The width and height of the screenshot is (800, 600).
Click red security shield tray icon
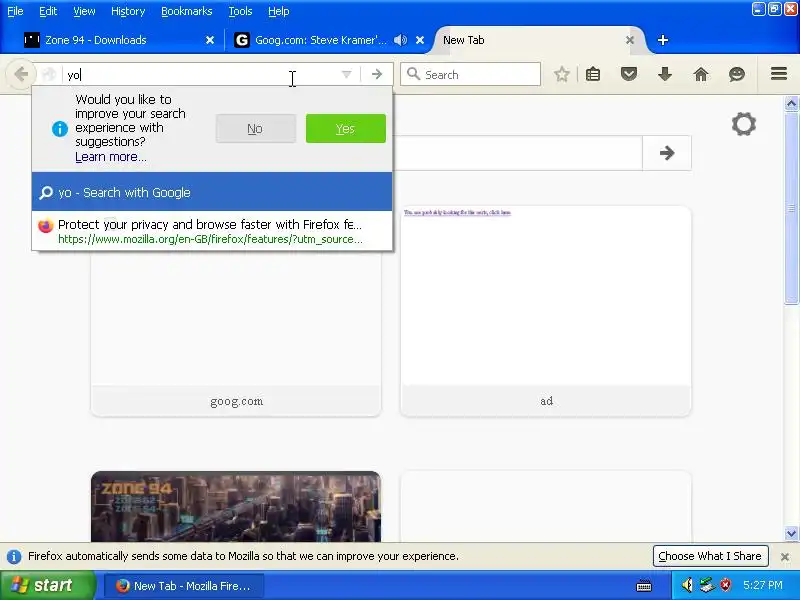726,585
